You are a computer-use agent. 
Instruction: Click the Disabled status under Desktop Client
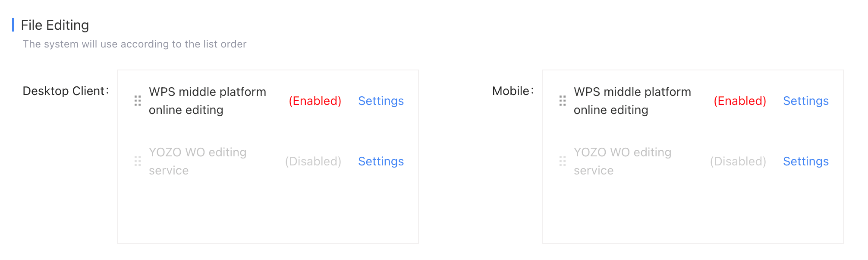tap(313, 161)
